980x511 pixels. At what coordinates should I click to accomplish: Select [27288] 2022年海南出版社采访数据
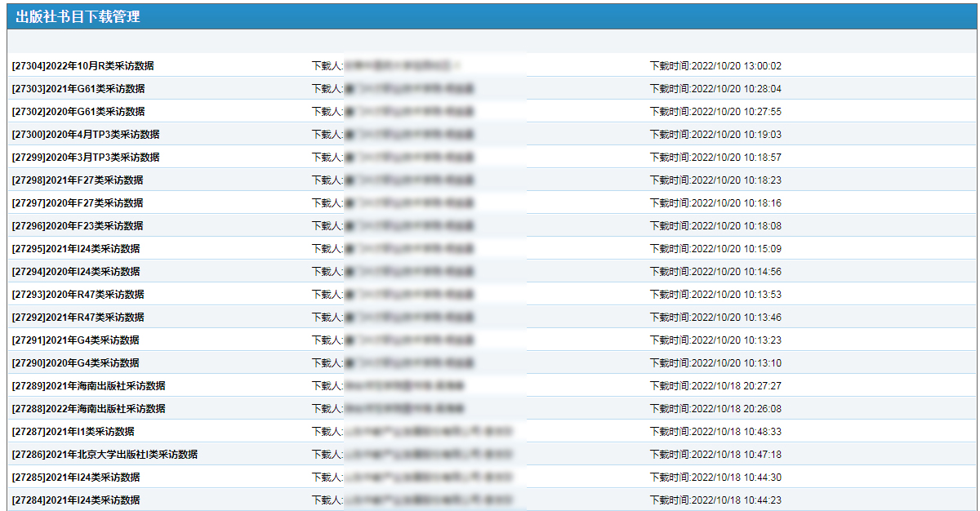[x=88, y=409]
